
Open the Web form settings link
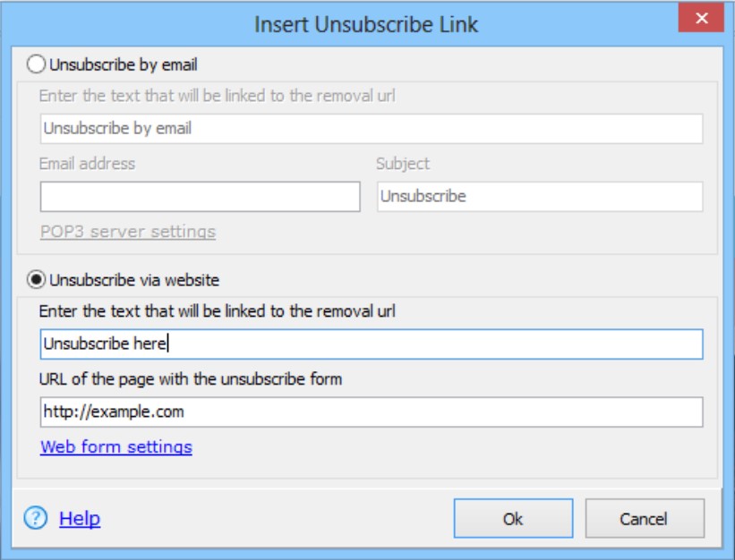pos(116,446)
